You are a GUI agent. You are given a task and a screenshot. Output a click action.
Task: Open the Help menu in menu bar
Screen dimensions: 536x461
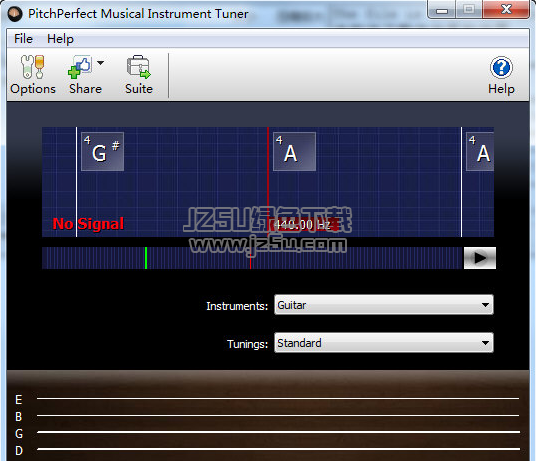click(60, 39)
